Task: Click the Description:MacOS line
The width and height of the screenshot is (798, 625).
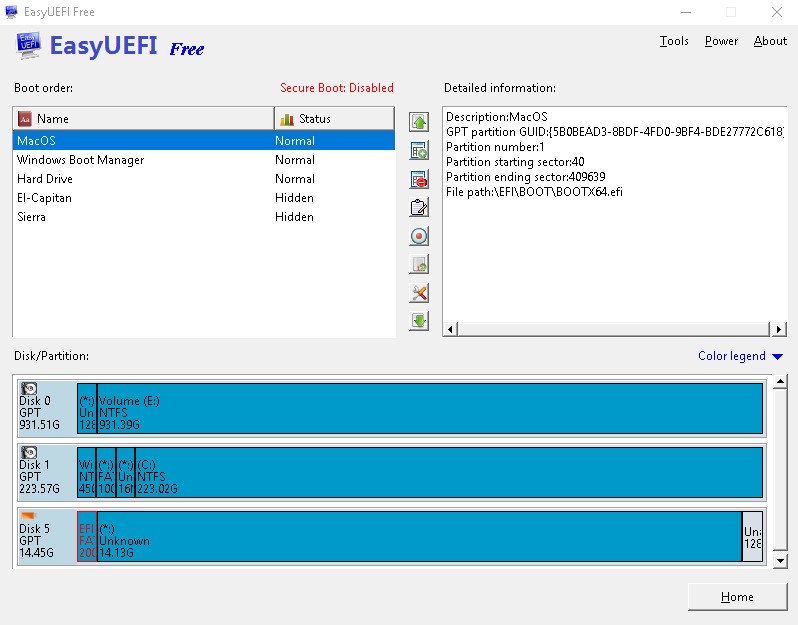Action: click(496, 117)
